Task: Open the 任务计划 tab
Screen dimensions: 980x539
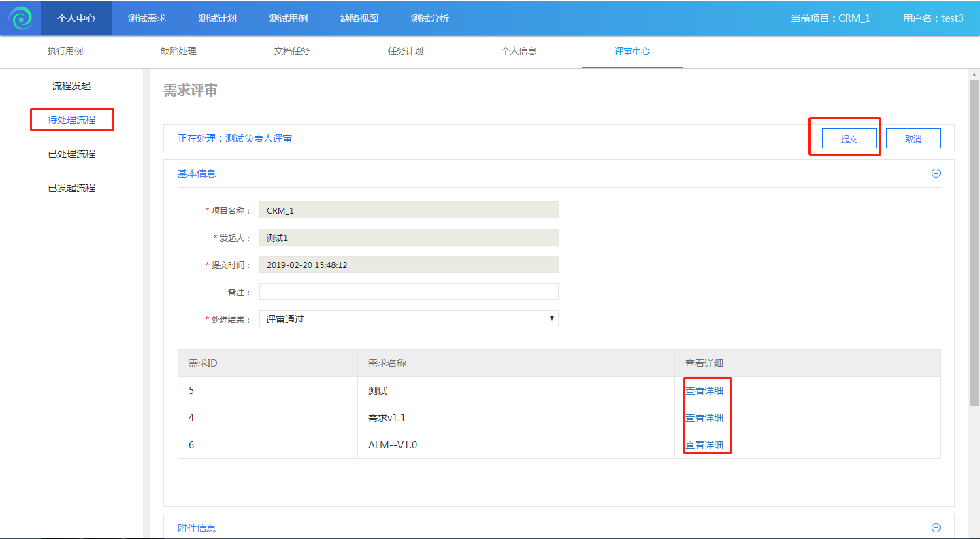Action: 405,51
